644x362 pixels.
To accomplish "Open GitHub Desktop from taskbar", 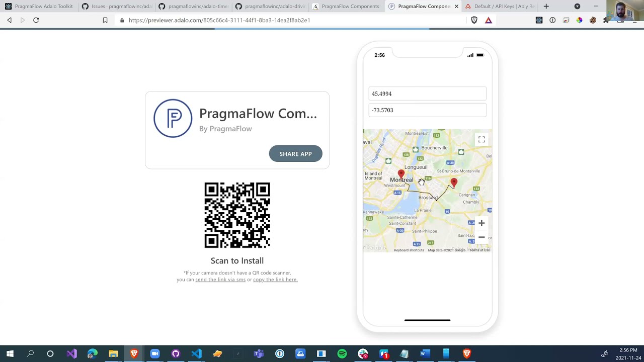I will point(176,353).
